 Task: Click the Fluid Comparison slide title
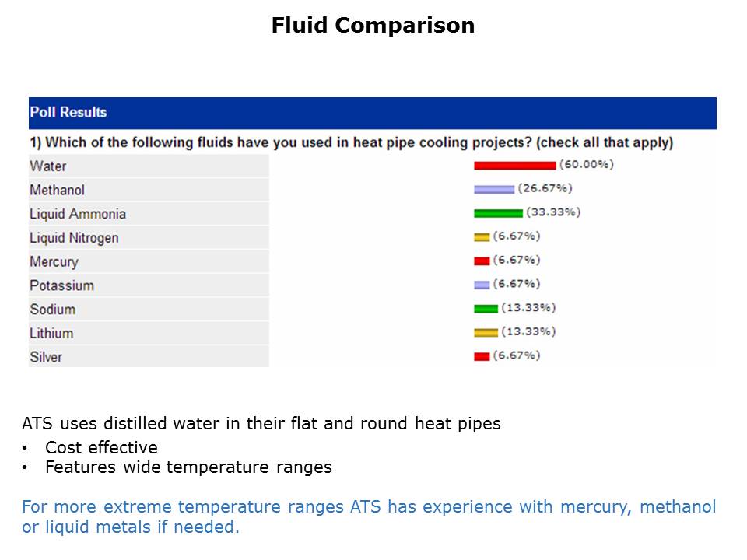pos(373,26)
